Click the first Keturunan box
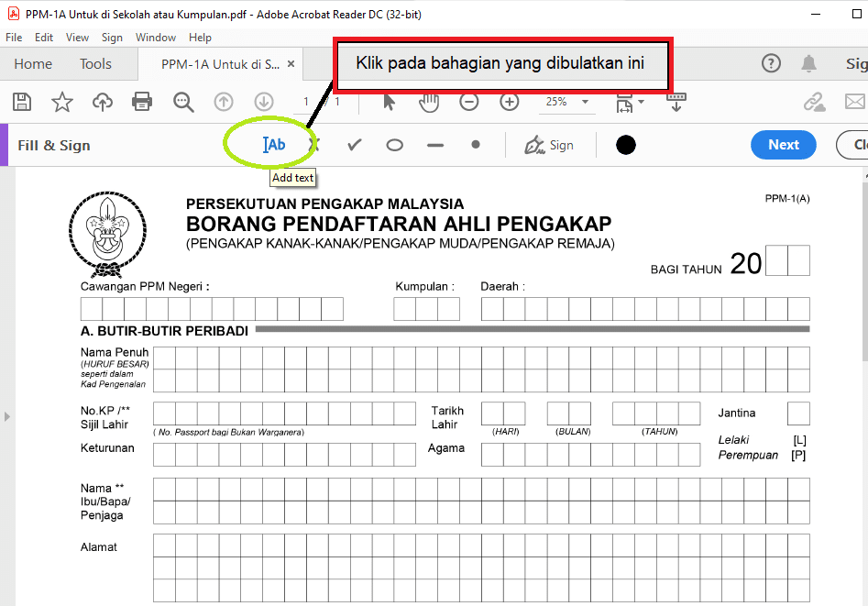Viewport: 868px width, 606px height. click(x=164, y=455)
